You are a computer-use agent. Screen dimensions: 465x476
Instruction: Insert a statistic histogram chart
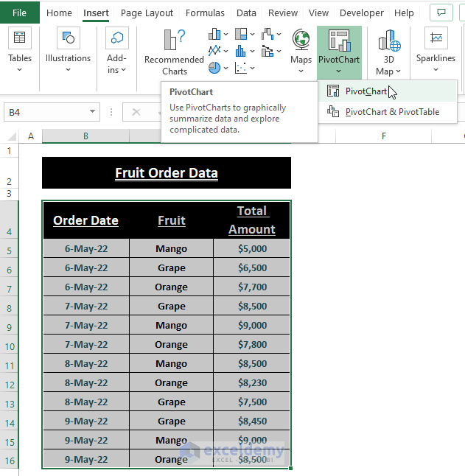point(241,51)
